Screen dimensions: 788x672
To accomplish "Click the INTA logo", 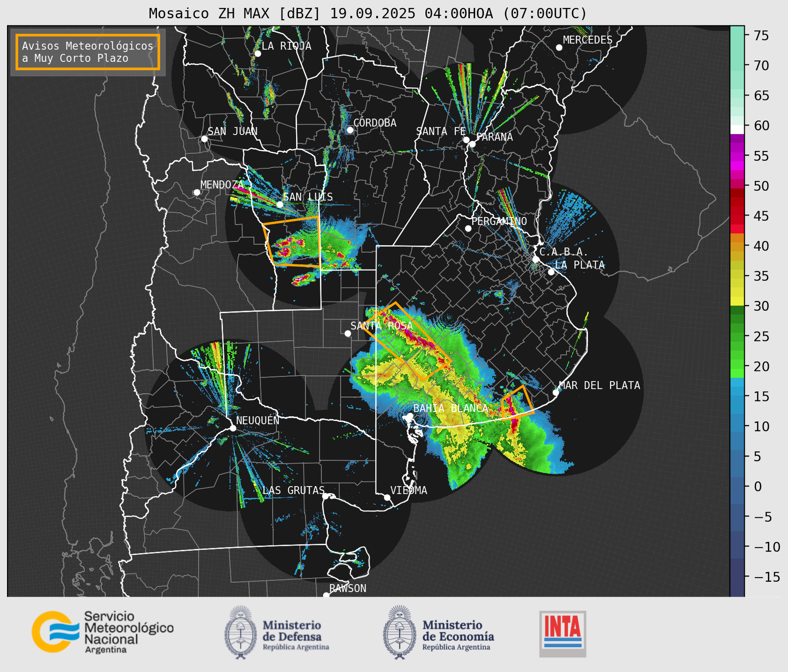I will 562,634.
